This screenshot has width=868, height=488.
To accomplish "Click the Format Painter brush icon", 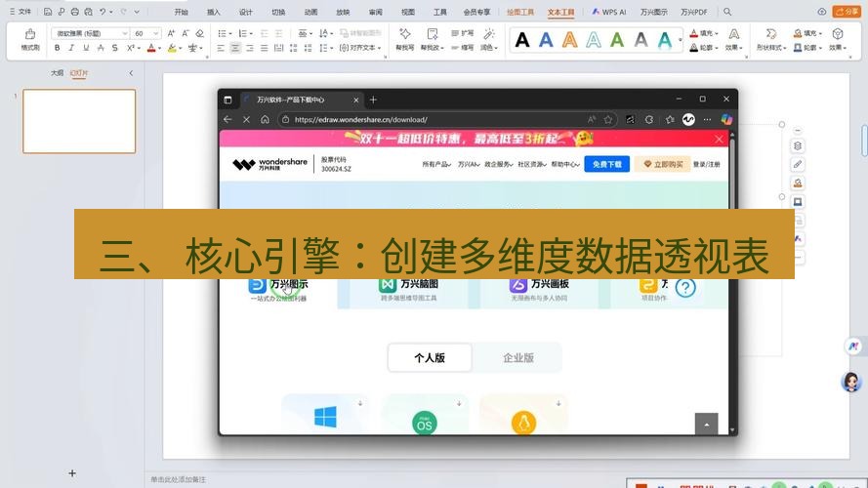I will (x=30, y=34).
